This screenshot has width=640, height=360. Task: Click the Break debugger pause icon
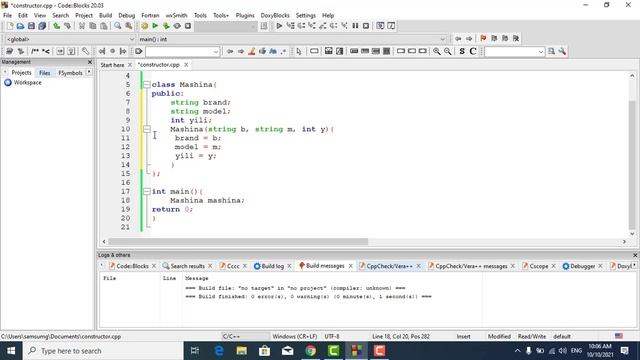tap(355, 26)
